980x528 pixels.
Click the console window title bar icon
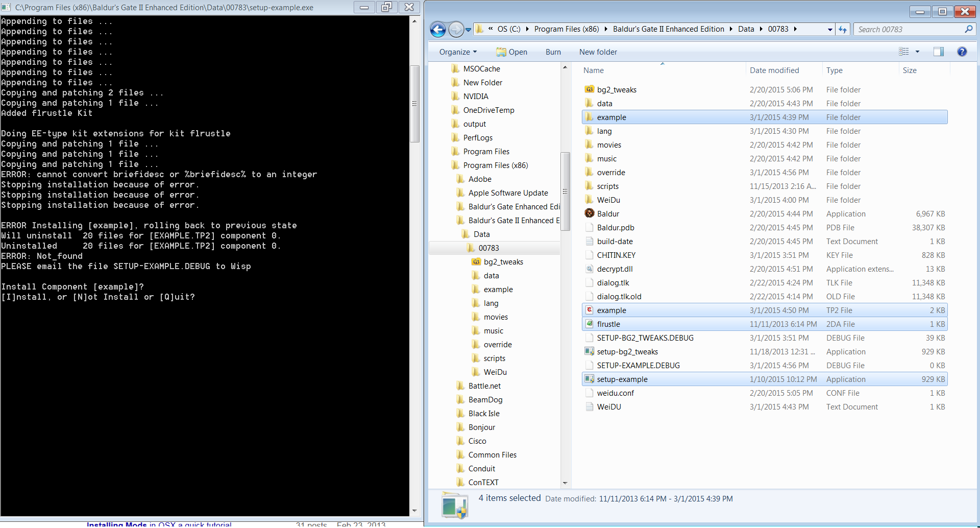click(x=6, y=7)
